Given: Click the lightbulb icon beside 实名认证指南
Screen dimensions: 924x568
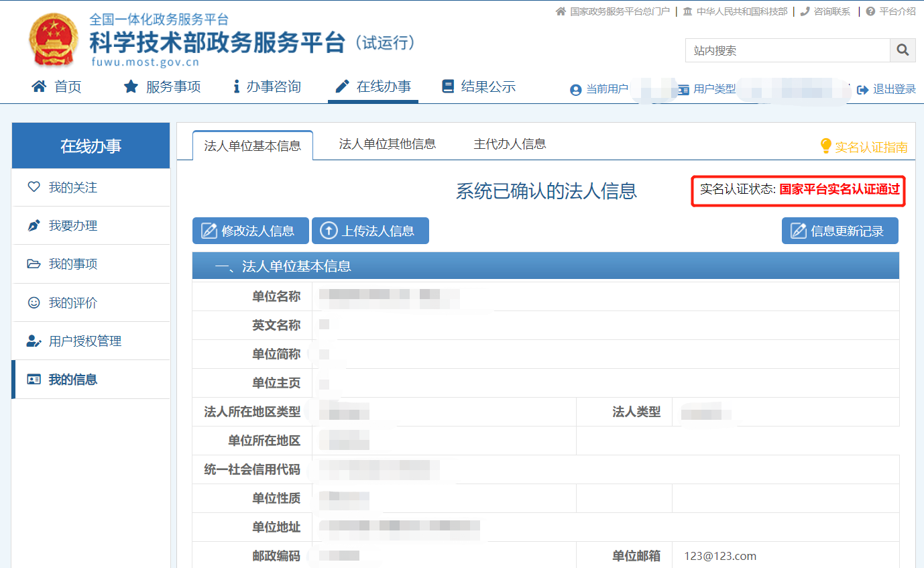Looking at the screenshot, I should click(826, 146).
